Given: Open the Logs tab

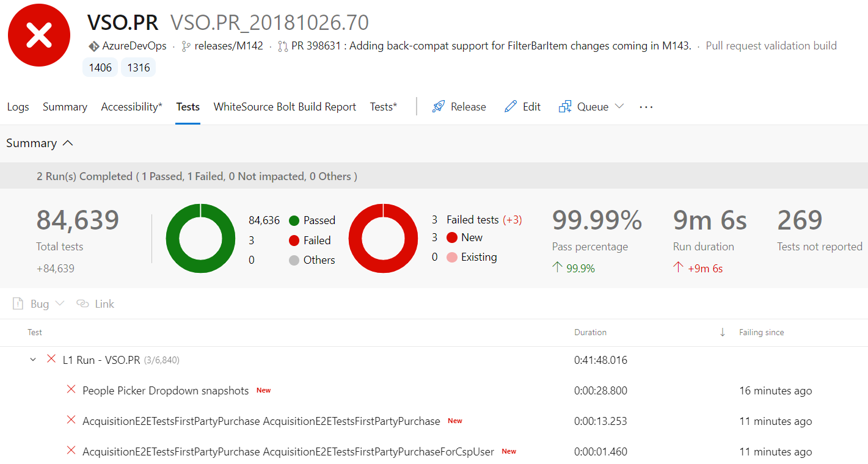Looking at the screenshot, I should (18, 107).
